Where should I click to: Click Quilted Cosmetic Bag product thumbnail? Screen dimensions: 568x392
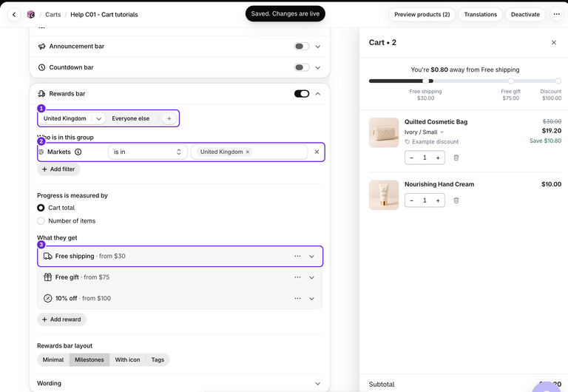[384, 132]
